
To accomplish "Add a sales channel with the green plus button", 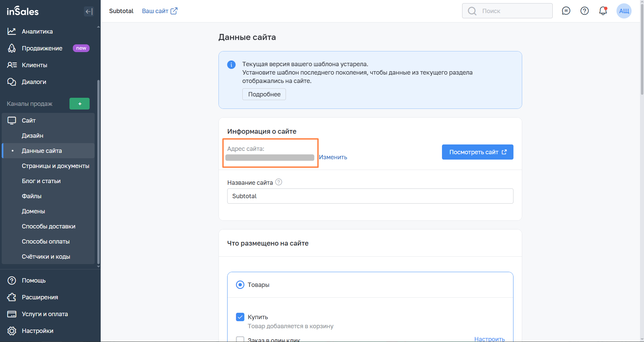I will point(80,104).
